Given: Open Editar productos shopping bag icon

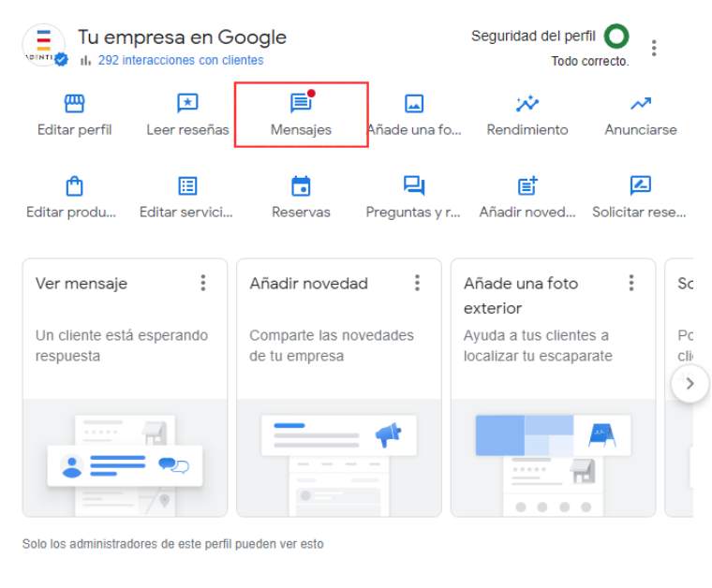Looking at the screenshot, I should point(74,186).
